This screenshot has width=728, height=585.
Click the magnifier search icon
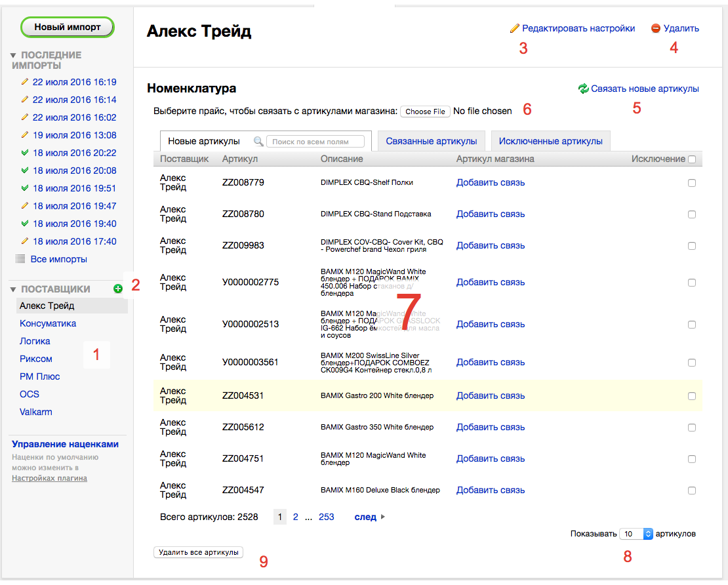pyautogui.click(x=258, y=142)
